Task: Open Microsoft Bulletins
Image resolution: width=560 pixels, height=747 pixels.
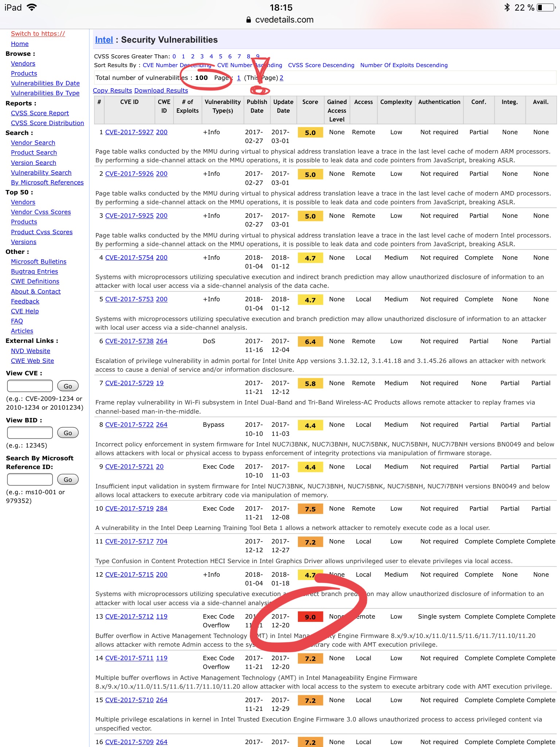Action: coord(39,262)
